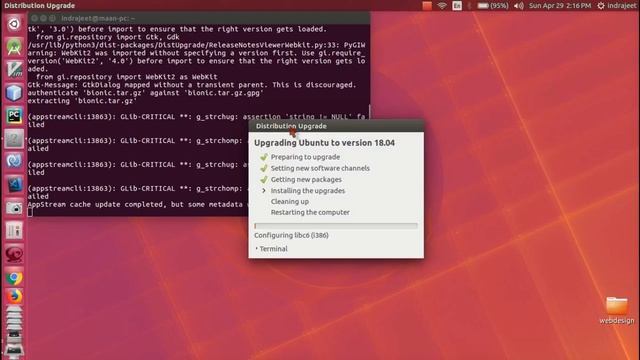The height and width of the screenshot is (360, 640).
Task: Launch Android Studio from the dock
Action: tap(14, 47)
